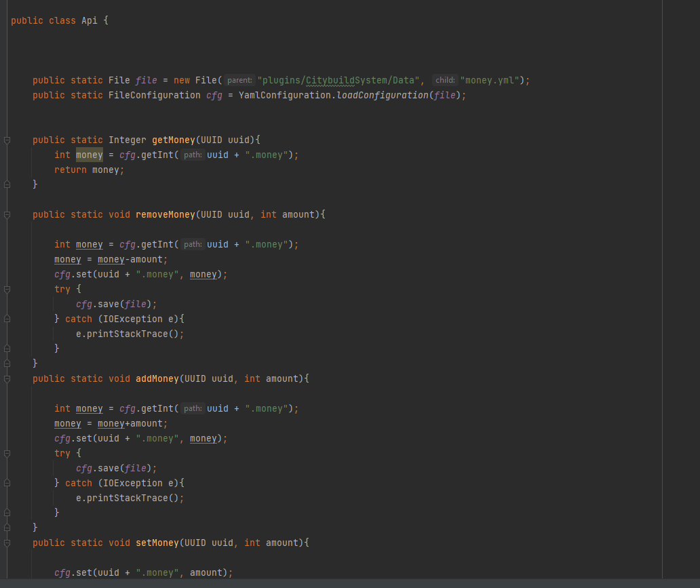Viewport: 700px width, 588px height.
Task: Fold the try block inside addMoney
Action: [x=7, y=454]
